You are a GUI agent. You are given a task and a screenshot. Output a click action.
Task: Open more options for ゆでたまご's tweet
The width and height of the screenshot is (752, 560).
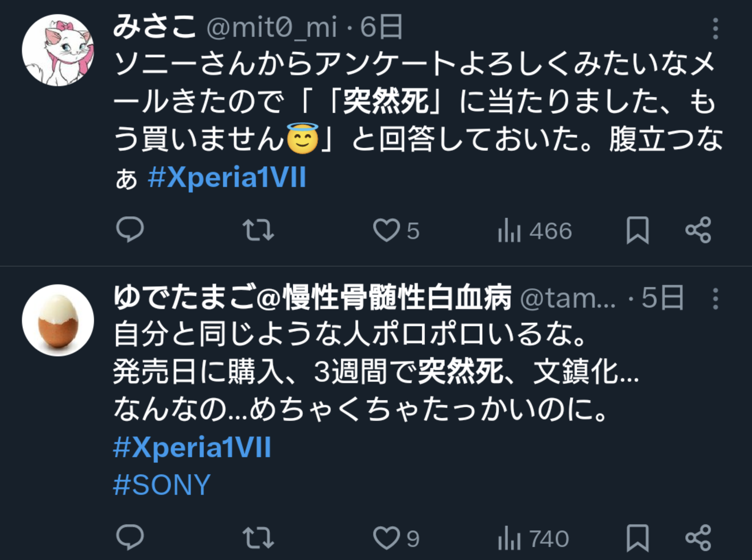(715, 299)
